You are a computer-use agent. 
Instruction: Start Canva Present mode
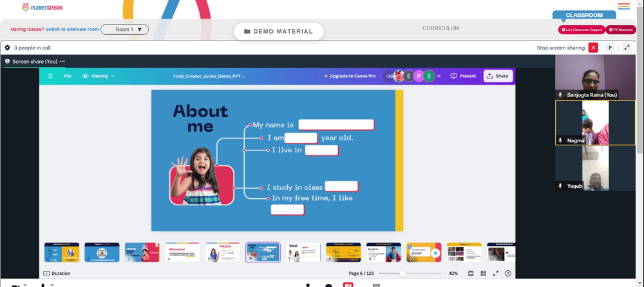463,76
